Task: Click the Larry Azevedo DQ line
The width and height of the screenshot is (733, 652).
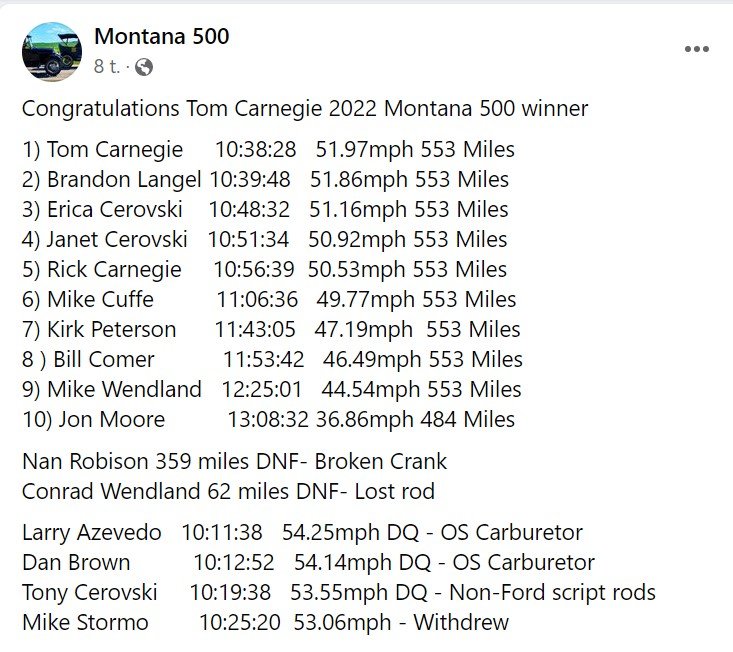Action: [x=302, y=533]
